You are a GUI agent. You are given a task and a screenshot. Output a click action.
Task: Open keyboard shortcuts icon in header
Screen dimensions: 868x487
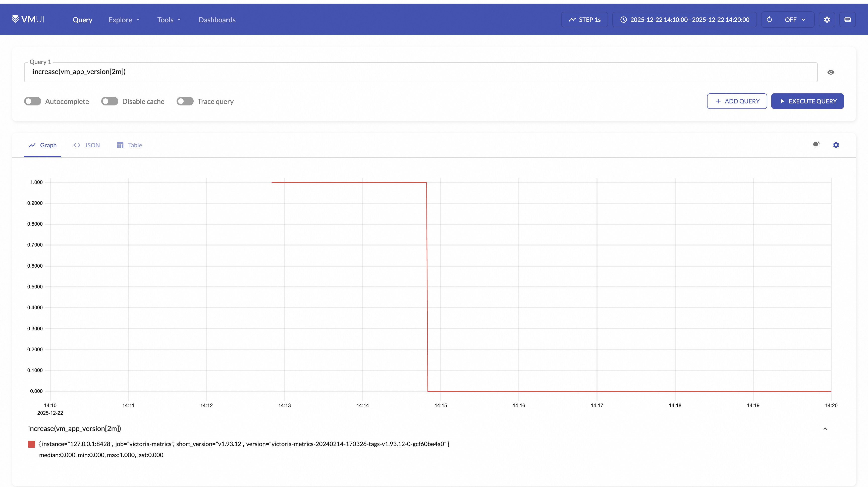tap(847, 20)
